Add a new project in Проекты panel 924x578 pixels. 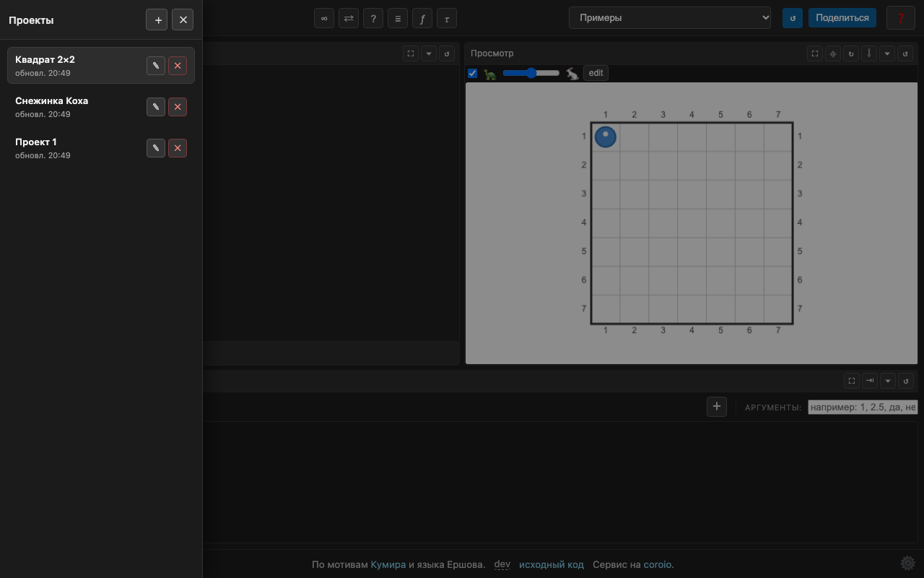pos(157,20)
